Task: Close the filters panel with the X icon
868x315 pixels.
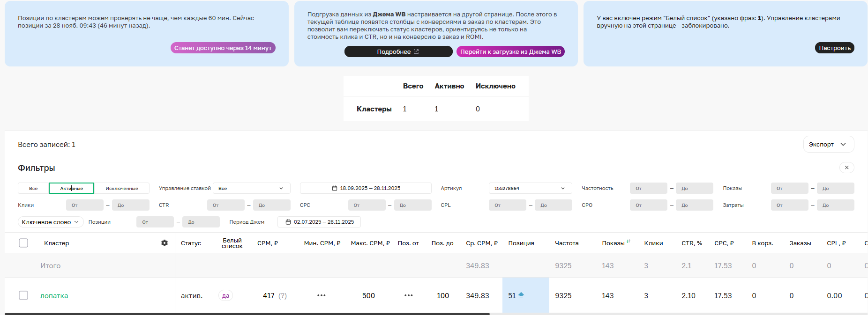Action: pyautogui.click(x=846, y=168)
